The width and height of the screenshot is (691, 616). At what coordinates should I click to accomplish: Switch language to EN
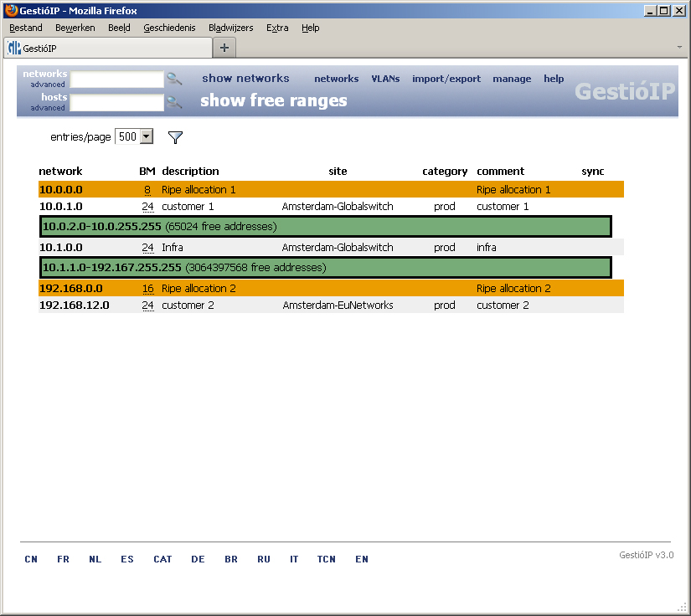[x=362, y=559]
